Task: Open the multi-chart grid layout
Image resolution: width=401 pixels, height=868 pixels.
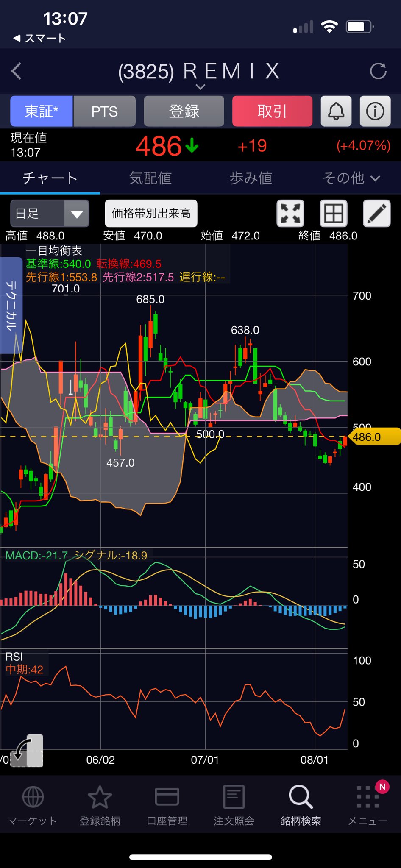Action: click(334, 213)
